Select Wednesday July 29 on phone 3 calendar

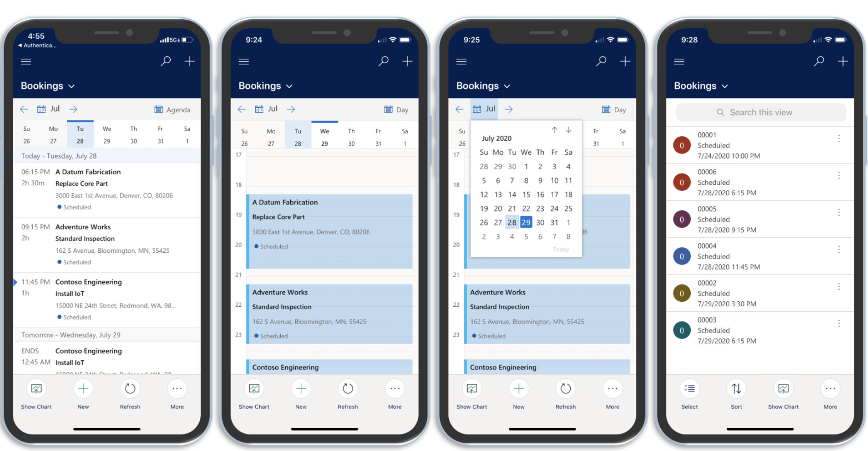pos(526,223)
